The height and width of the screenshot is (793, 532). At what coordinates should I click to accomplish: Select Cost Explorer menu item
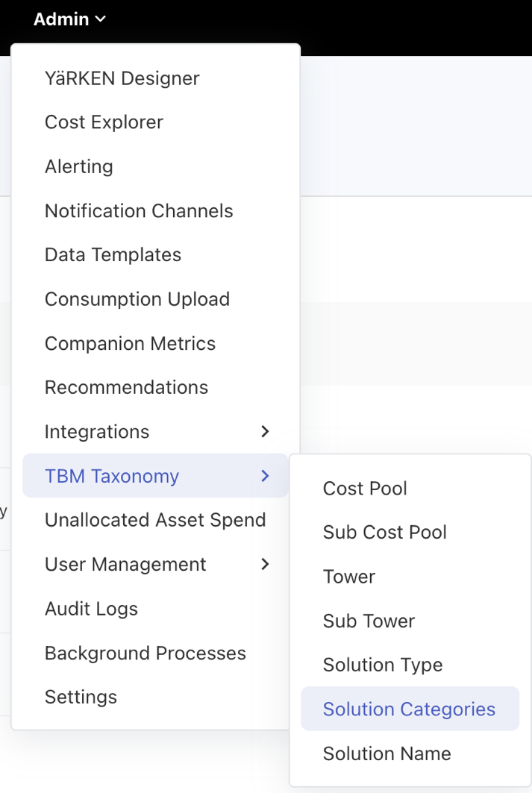[104, 122]
